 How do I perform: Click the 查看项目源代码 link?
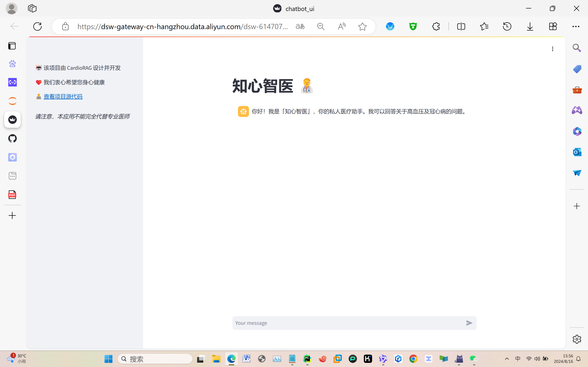[x=63, y=97]
